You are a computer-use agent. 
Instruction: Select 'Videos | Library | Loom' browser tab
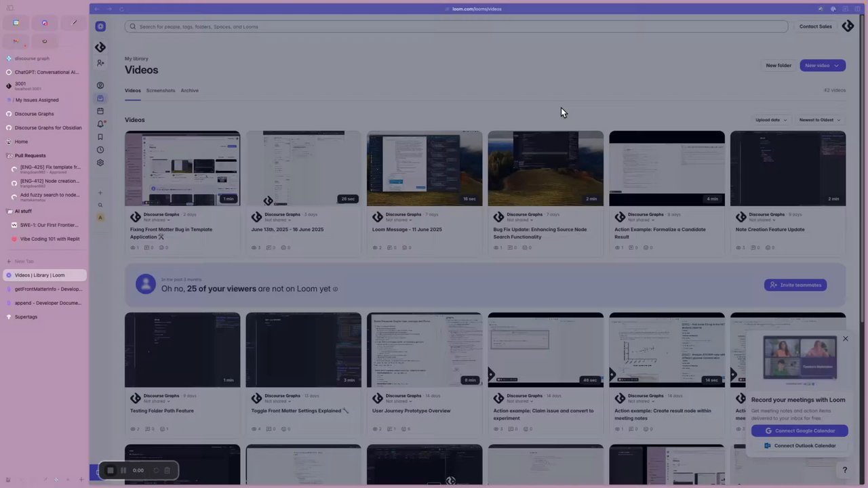click(x=45, y=275)
